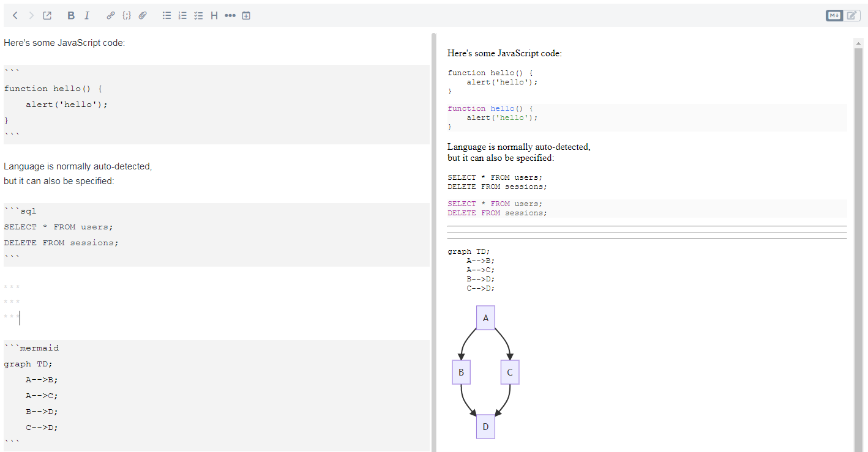
Task: Insert a hyperlink using the link icon
Action: coord(111,15)
